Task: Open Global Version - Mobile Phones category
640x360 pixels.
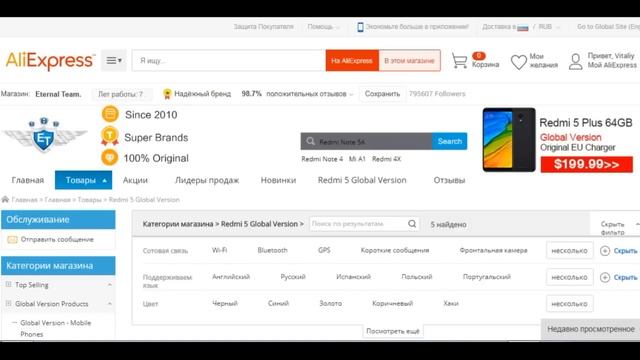Action: click(56, 328)
